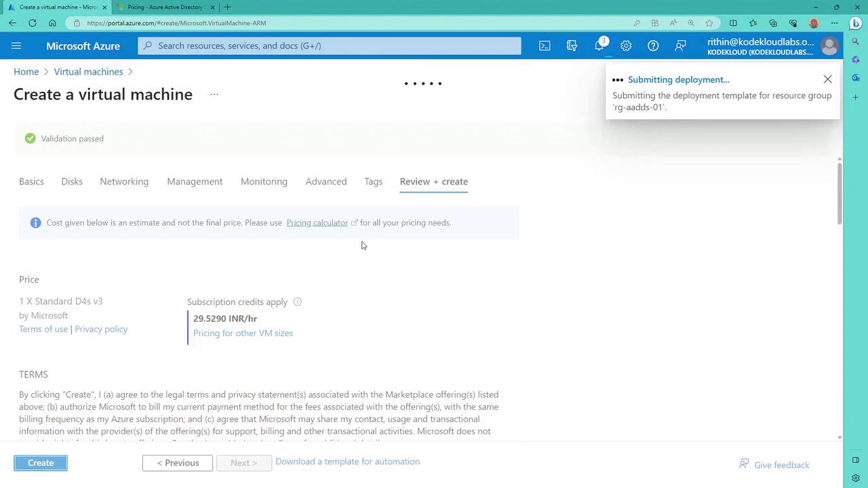Image resolution: width=868 pixels, height=488 pixels.
Task: Click the info icon beside Subscription credits apply
Action: (297, 302)
